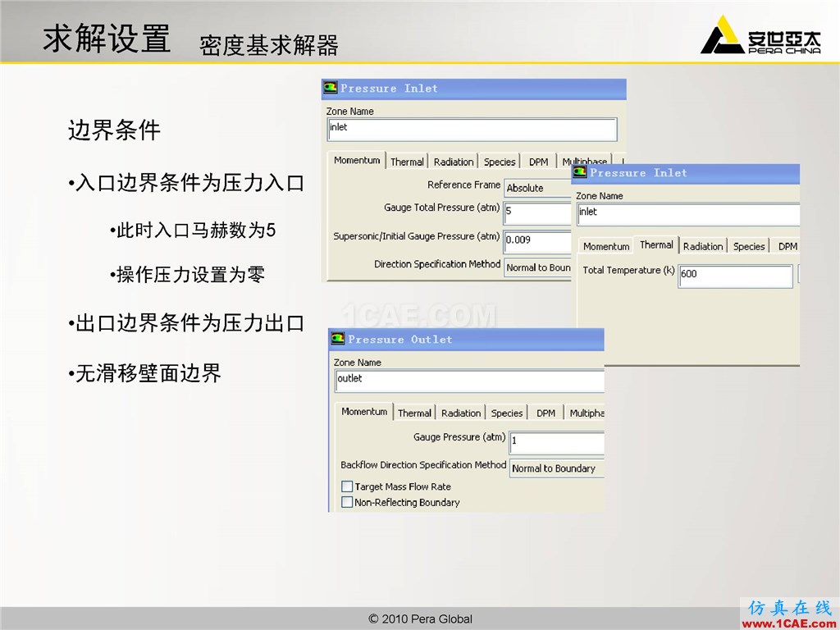The image size is (840, 630).
Task: Click Gauge Total Pressure field
Action: click(537, 214)
